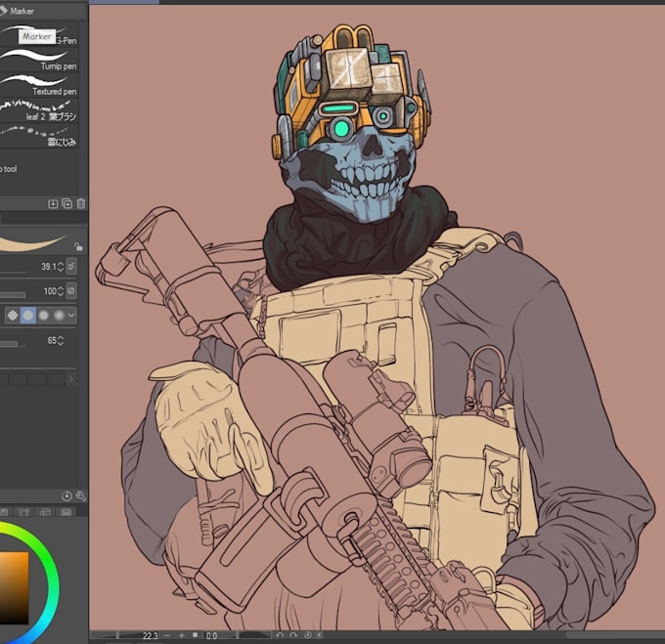Toggle brush size dynamics button next to 39.1
This screenshot has height=644, width=665.
point(71,267)
